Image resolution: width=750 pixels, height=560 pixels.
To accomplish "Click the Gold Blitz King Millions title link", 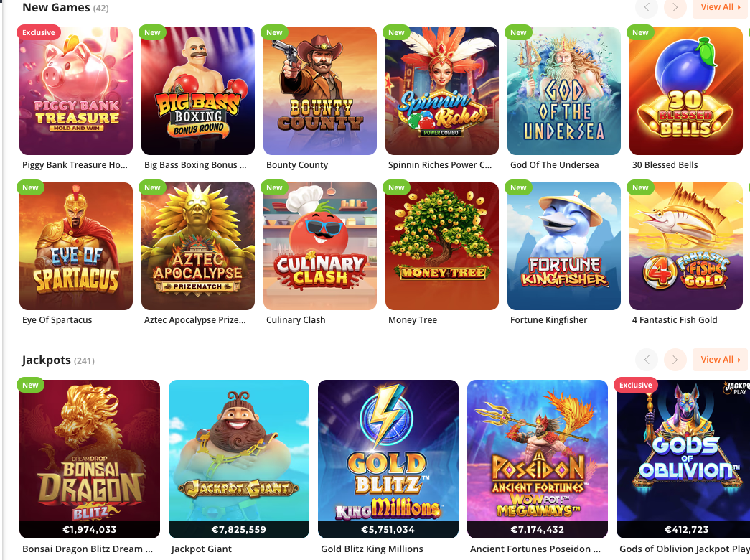I will tap(372, 549).
